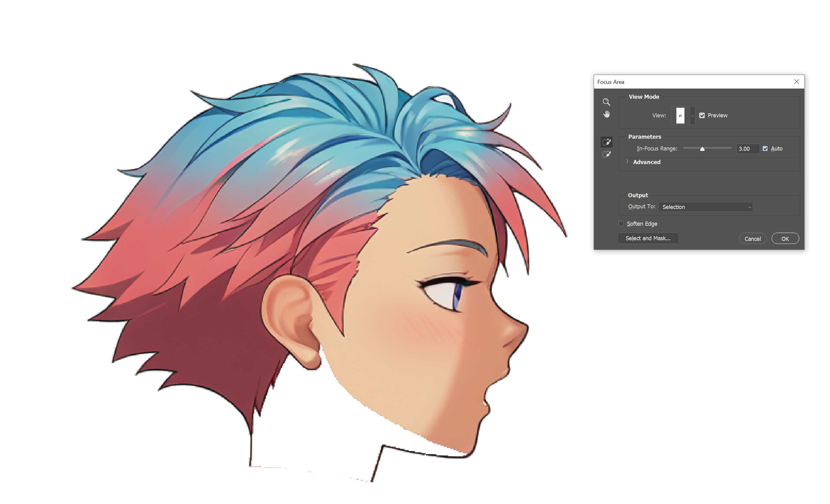Select the Zoom tool in Focus Area dialog
Image resolution: width=830 pixels, height=504 pixels.
click(606, 102)
